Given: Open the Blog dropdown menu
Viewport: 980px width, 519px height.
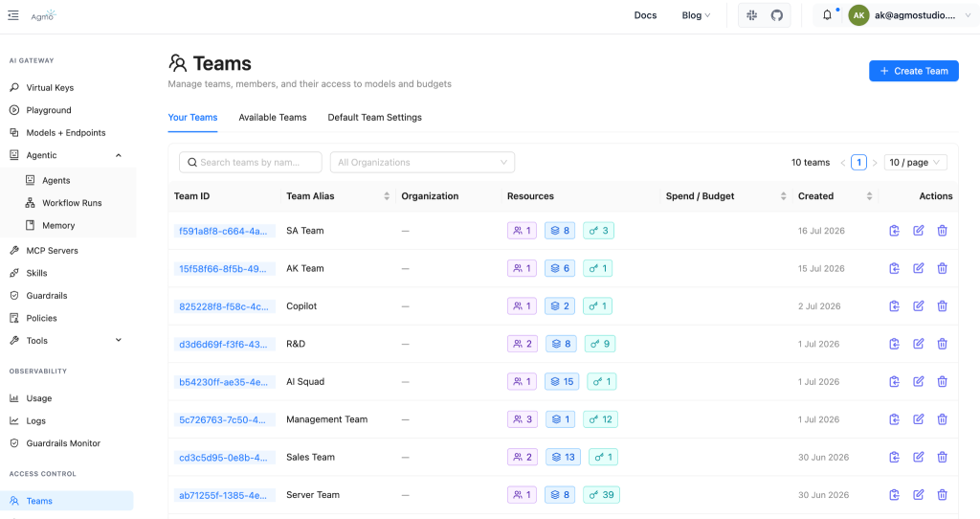Looking at the screenshot, I should click(x=696, y=15).
